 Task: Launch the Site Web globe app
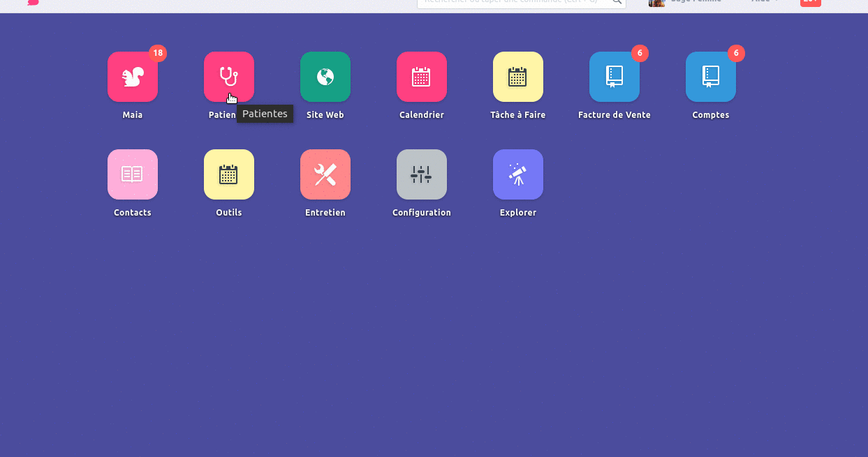point(325,77)
